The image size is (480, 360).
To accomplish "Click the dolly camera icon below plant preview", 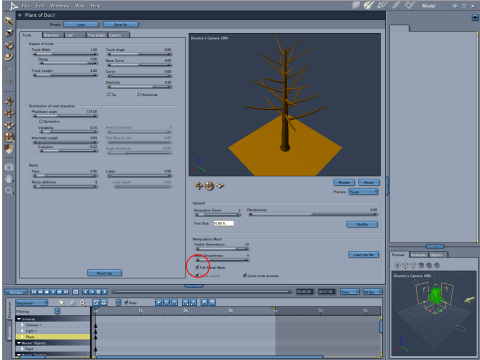I will click(x=220, y=186).
